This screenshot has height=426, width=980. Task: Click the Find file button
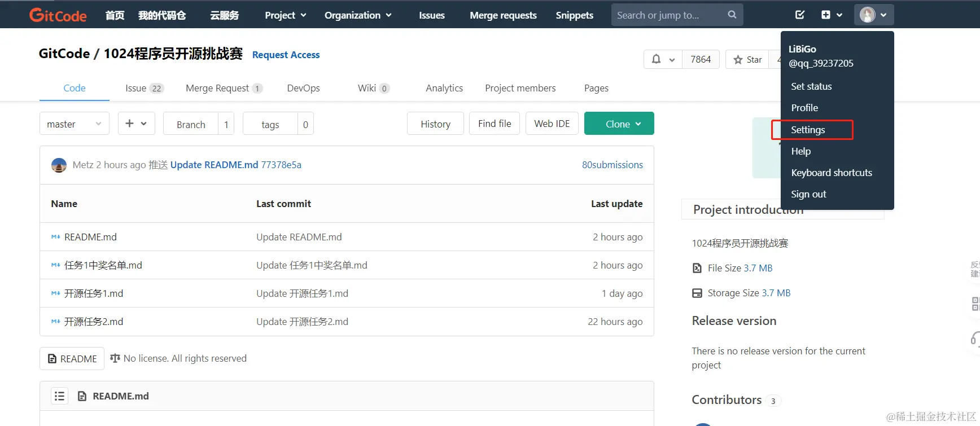[495, 124]
